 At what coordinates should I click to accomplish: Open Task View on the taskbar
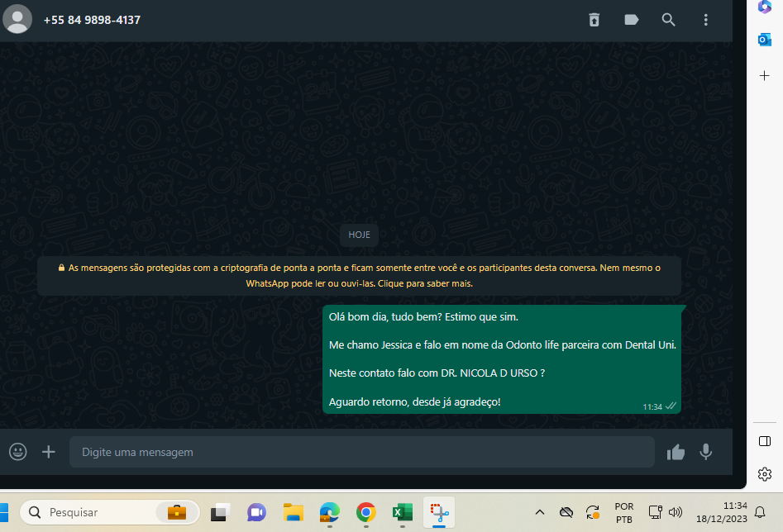(220, 512)
